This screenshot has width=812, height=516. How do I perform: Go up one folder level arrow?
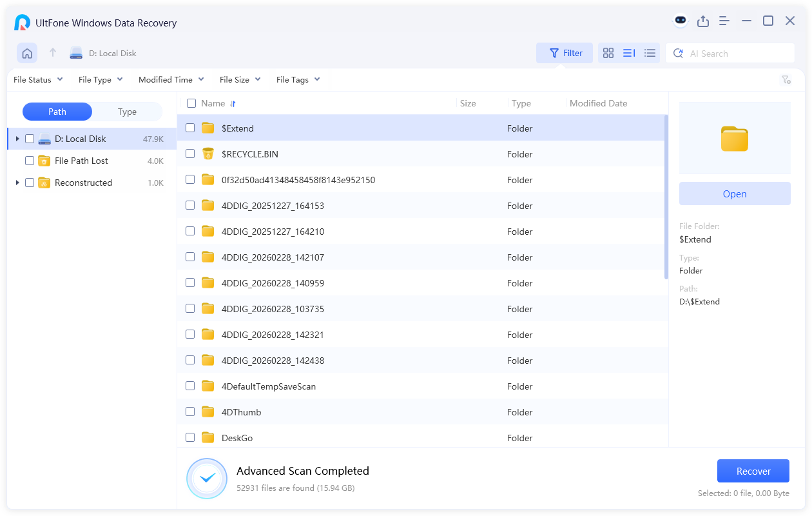coord(53,53)
